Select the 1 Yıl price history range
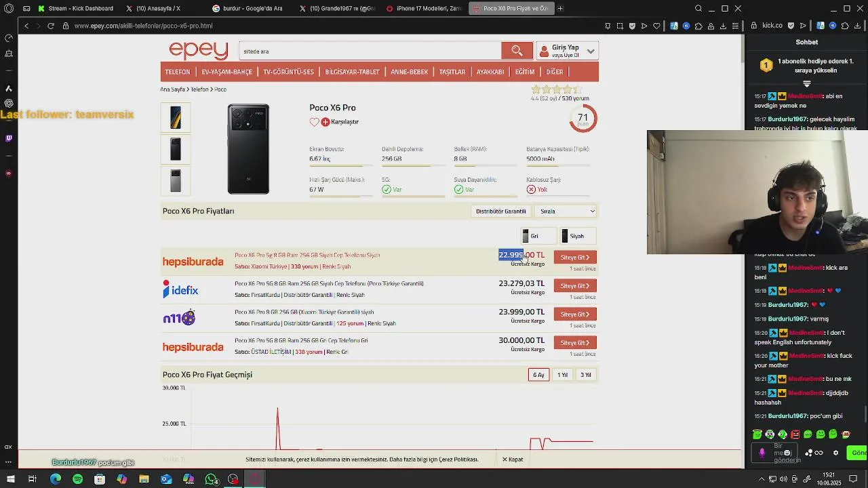Viewport: 868px width, 488px height. coord(562,375)
